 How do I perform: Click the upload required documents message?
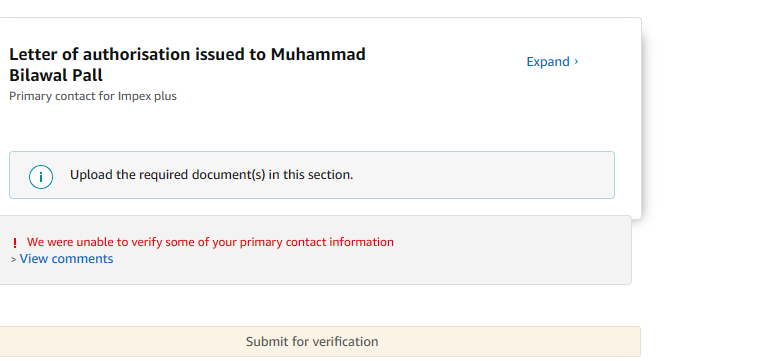point(212,175)
